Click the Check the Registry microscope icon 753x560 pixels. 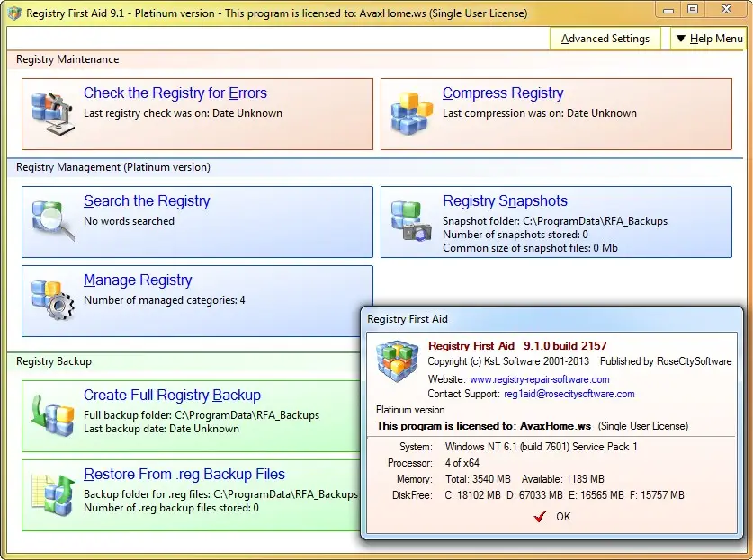coord(53,114)
